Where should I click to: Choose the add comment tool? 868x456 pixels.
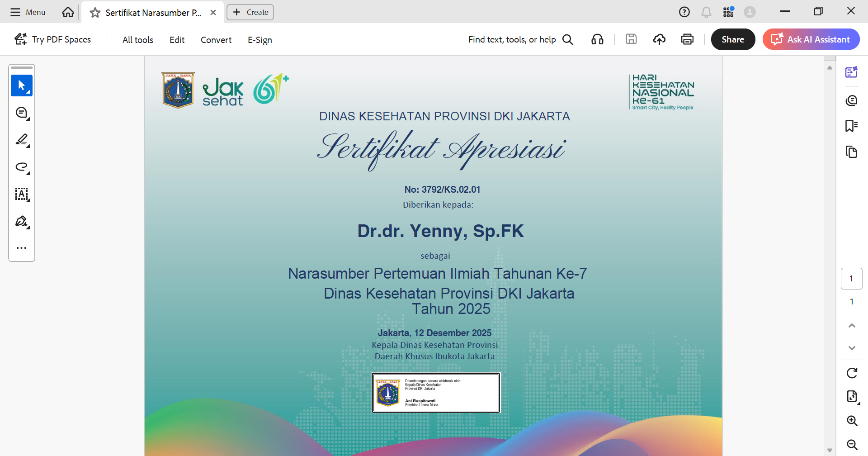coord(22,113)
